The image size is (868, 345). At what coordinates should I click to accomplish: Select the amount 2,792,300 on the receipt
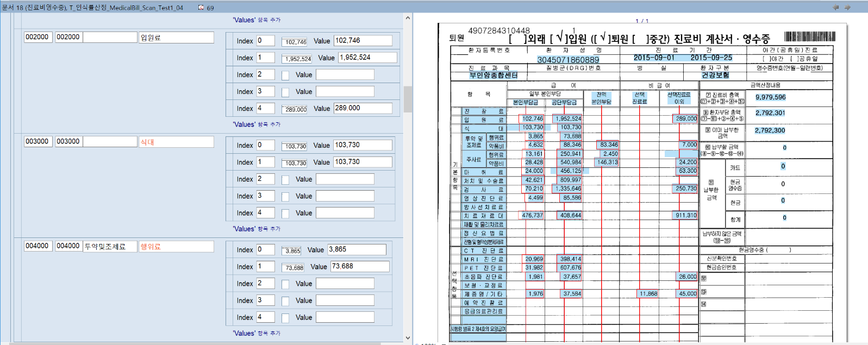[770, 130]
